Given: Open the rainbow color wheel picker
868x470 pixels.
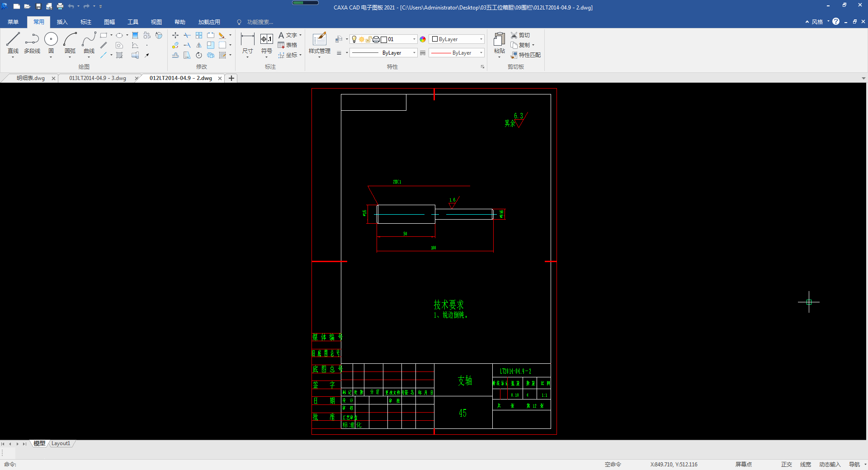Looking at the screenshot, I should pyautogui.click(x=423, y=39).
